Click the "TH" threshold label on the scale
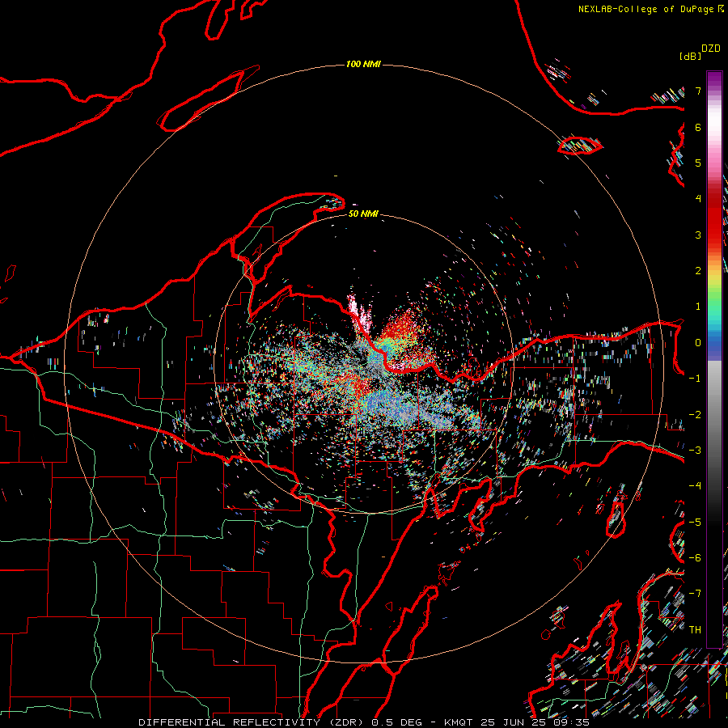 [695, 630]
